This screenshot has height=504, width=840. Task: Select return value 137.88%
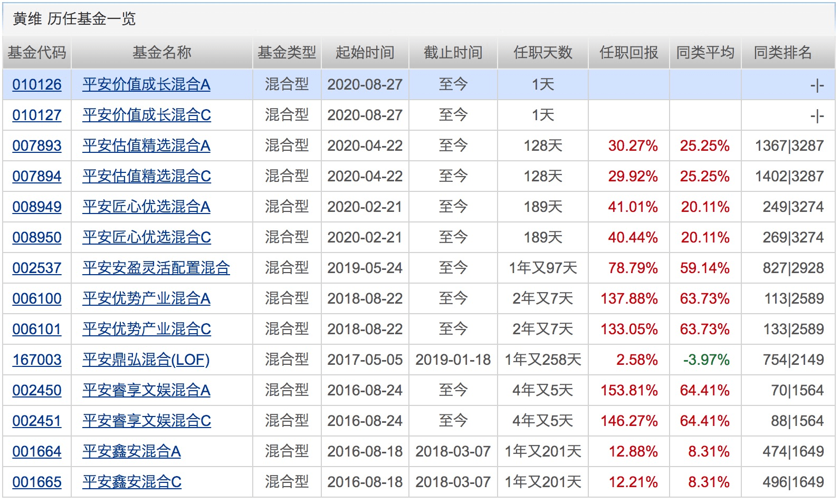click(629, 298)
